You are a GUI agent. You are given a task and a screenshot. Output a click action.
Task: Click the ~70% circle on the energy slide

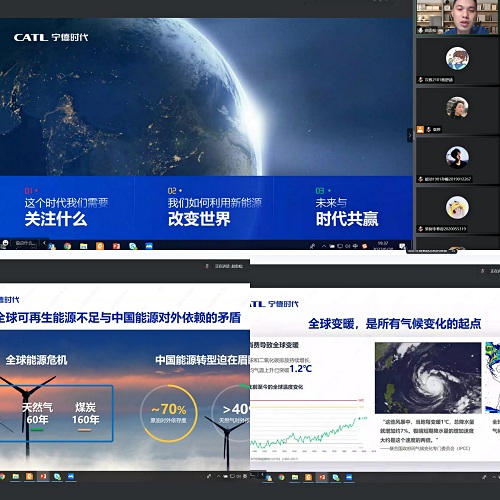click(169, 413)
